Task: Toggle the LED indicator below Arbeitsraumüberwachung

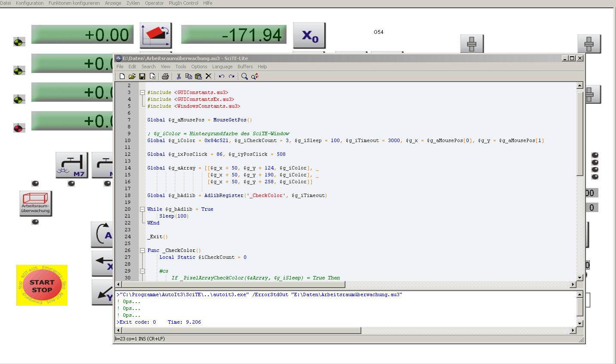Action: [35, 222]
